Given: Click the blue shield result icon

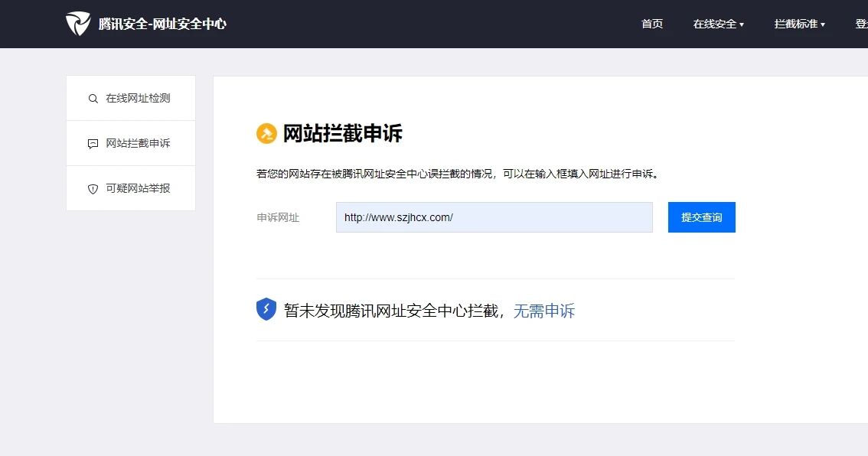Looking at the screenshot, I should tap(266, 309).
